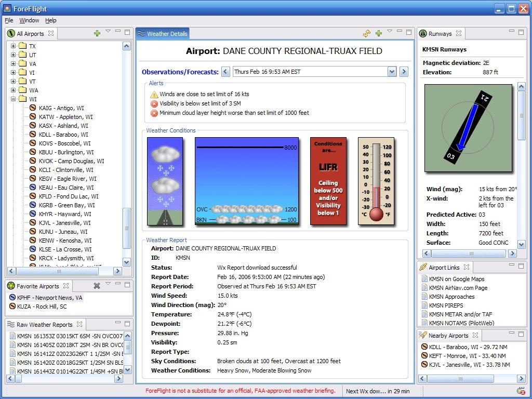Viewport: 532px width, 399px height.
Task: Open the Observations/Forecasts time dropdown arrow
Action: [392, 72]
